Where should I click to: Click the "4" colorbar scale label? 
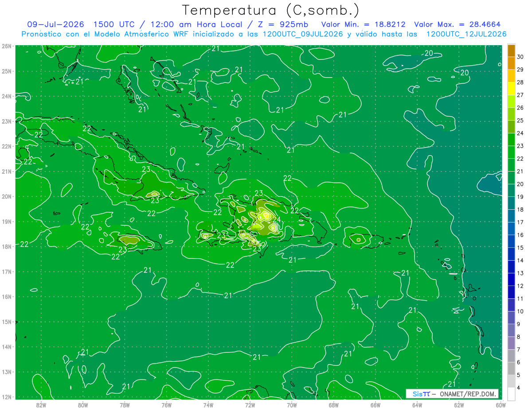[519, 388]
